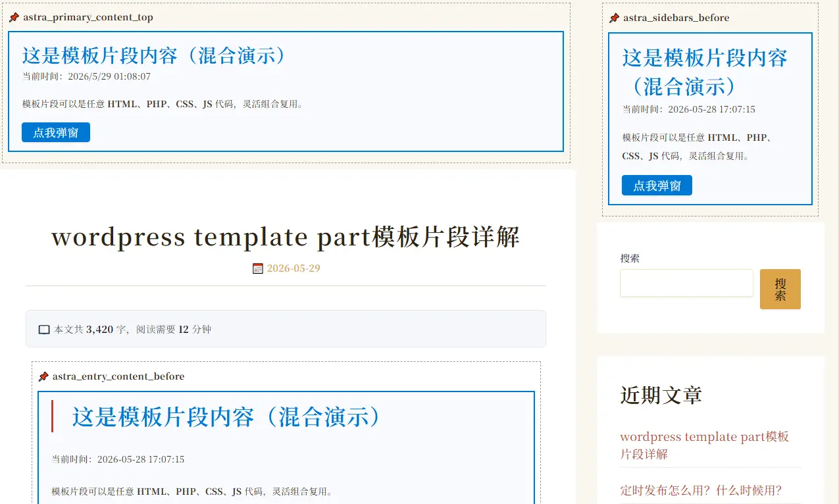This screenshot has height=504, width=839.
Task: Click entry content snippet description paragraph
Action: click(x=193, y=491)
